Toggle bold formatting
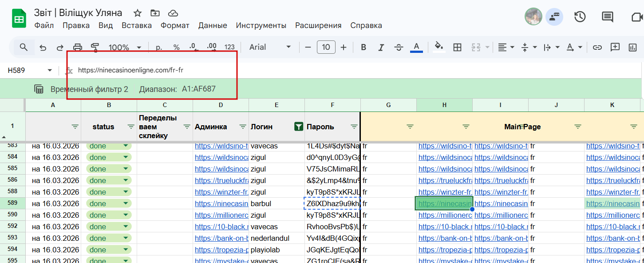The width and height of the screenshot is (644, 263). click(x=363, y=47)
